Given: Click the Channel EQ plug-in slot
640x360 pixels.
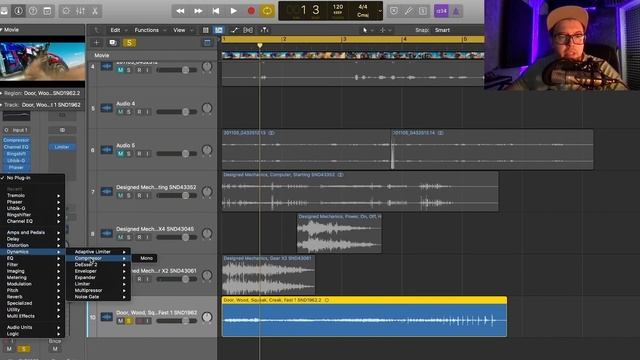Looking at the screenshot, I should point(16,147).
